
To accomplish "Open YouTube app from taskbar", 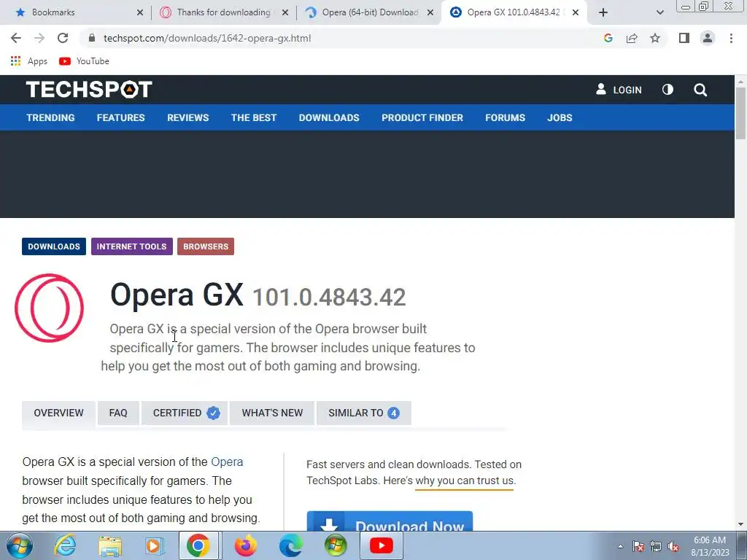I will click(x=381, y=545).
